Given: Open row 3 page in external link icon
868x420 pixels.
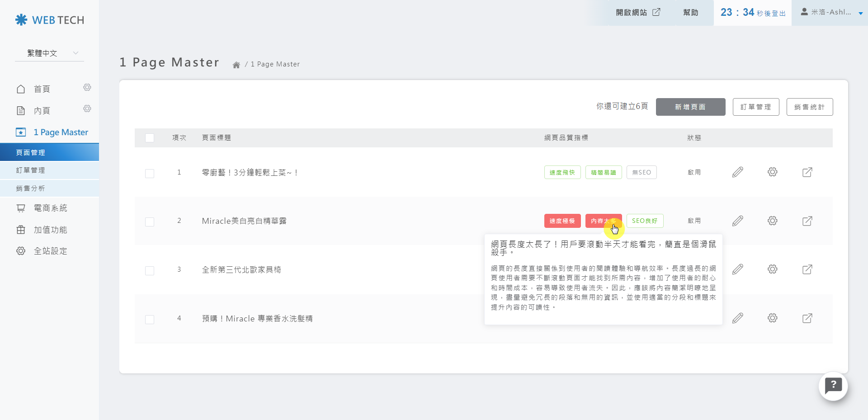Looking at the screenshot, I should pos(807,269).
